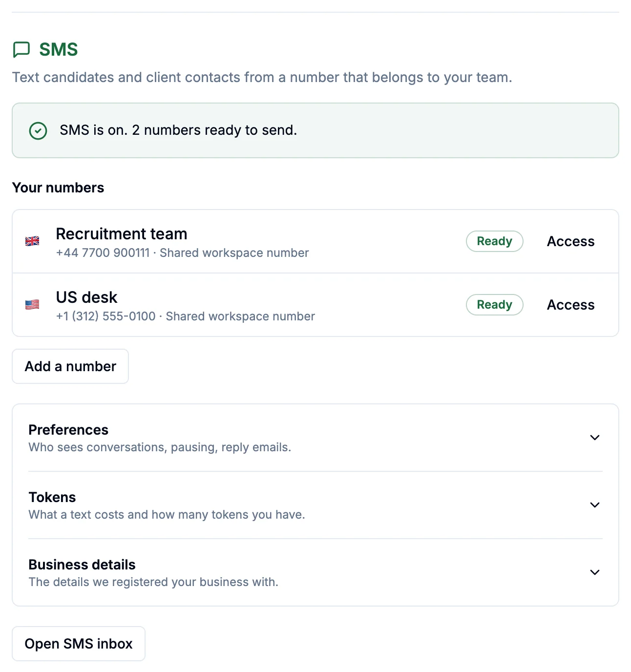This screenshot has height=672, width=631.
Task: Select the US desk number name
Action: pos(86,297)
